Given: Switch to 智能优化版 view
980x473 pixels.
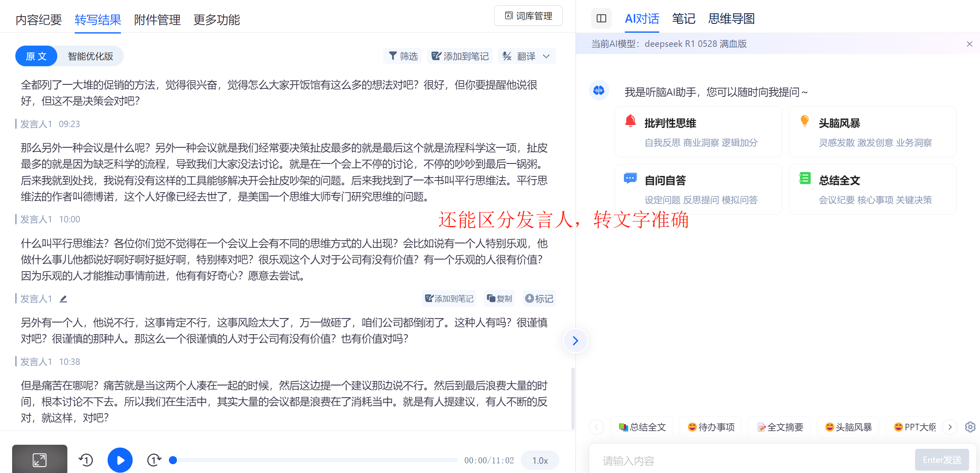Looking at the screenshot, I should [90, 56].
